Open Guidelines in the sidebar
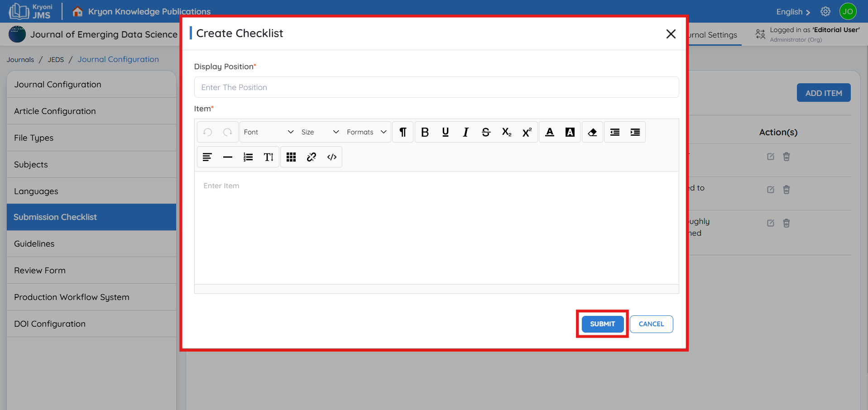 click(x=34, y=244)
